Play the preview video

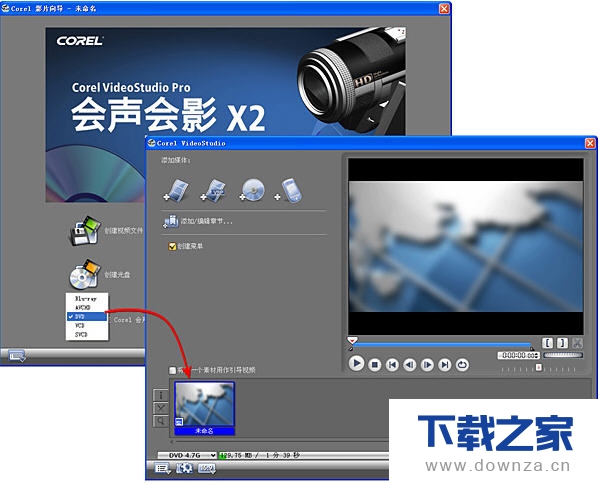(x=356, y=363)
